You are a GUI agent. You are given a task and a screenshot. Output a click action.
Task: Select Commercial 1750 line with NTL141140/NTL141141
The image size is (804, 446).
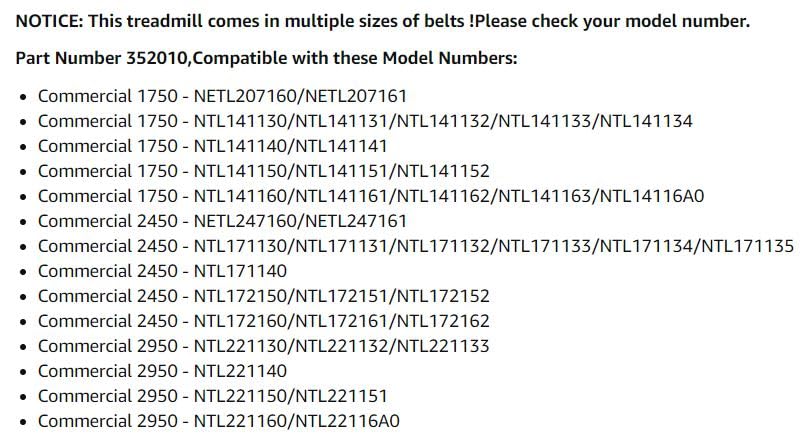tap(212, 146)
